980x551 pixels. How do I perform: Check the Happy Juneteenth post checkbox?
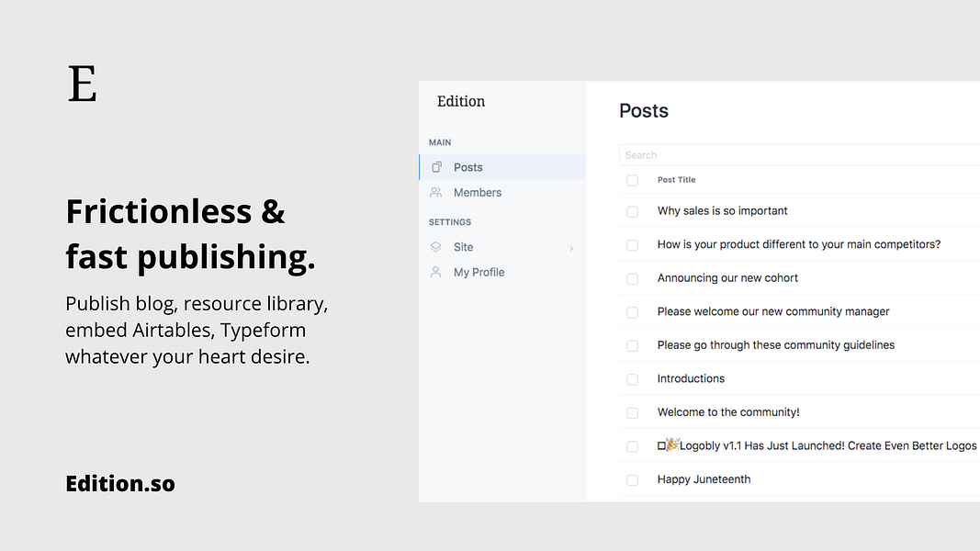[632, 480]
